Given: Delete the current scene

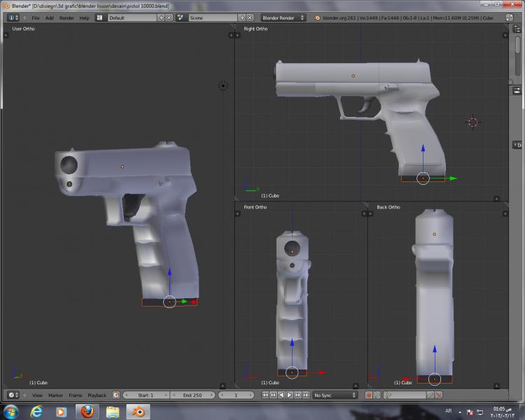Looking at the screenshot, I should click(250, 17).
